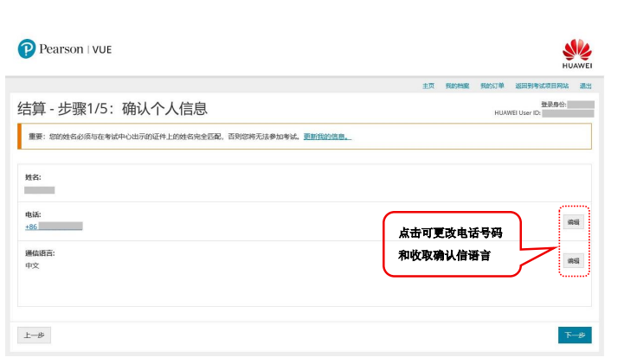The width and height of the screenshot is (624, 364).
Task: Log out using 退出
Action: point(586,86)
